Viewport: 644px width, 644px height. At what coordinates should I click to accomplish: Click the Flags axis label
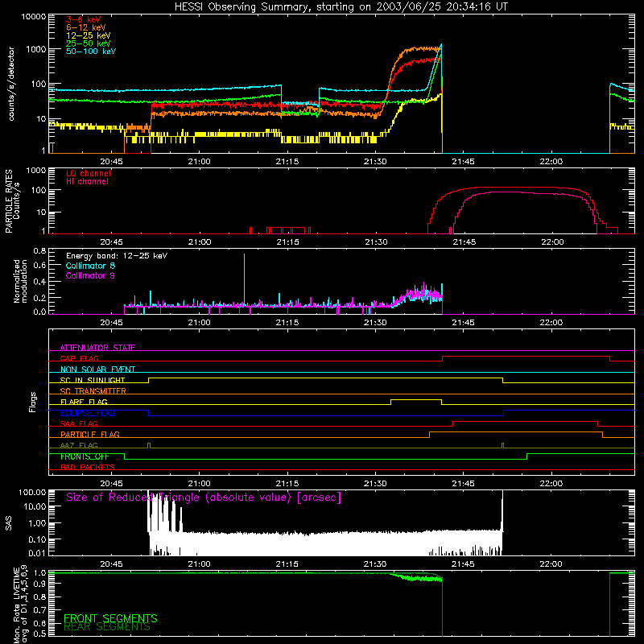point(32,402)
